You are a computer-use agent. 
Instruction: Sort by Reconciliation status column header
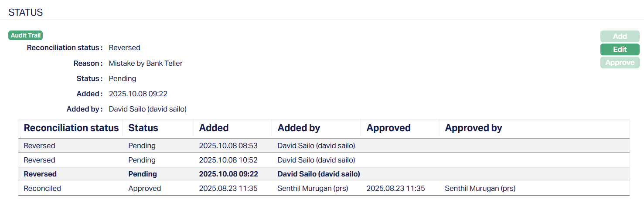(x=71, y=128)
